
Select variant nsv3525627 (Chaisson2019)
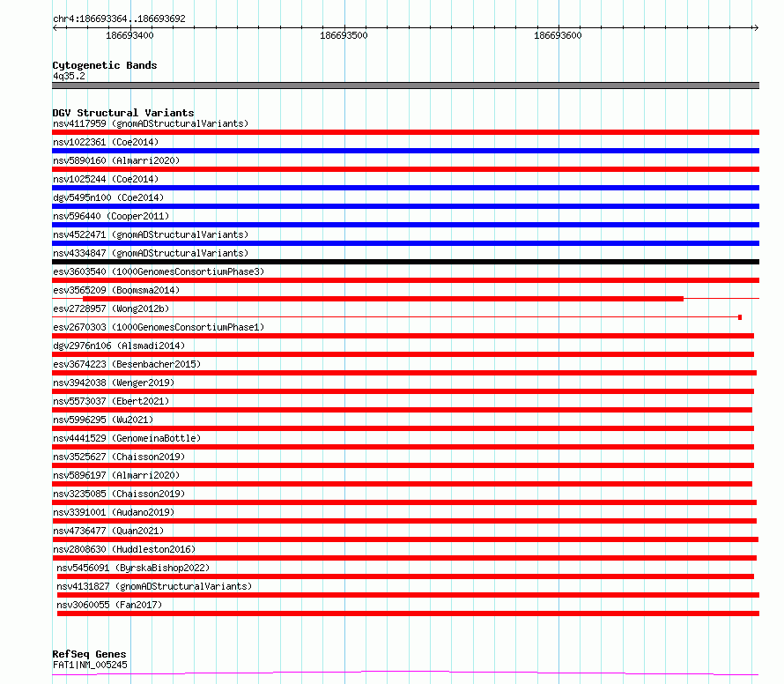[119, 457]
